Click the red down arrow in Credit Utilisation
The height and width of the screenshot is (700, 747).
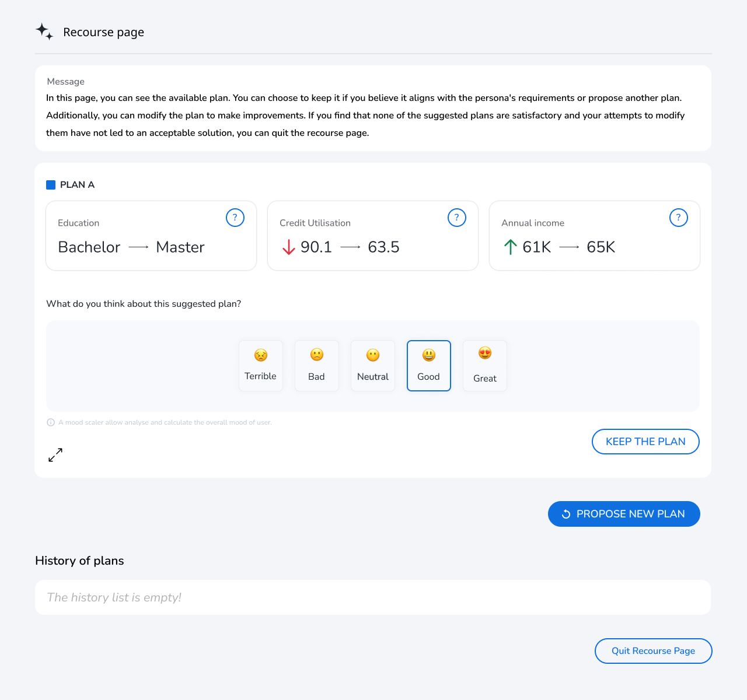click(x=288, y=247)
